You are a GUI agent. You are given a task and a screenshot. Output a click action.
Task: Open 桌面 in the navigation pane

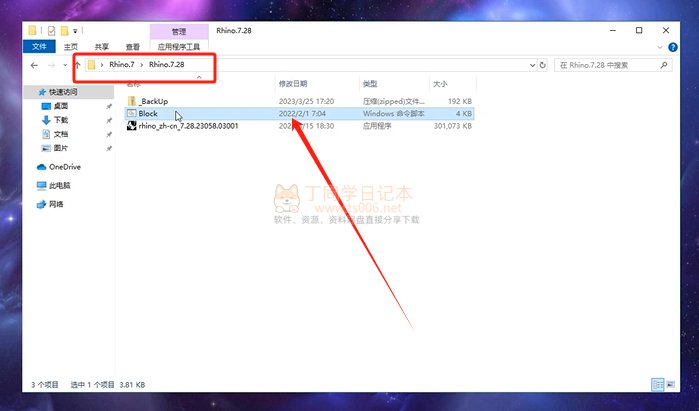(x=61, y=106)
